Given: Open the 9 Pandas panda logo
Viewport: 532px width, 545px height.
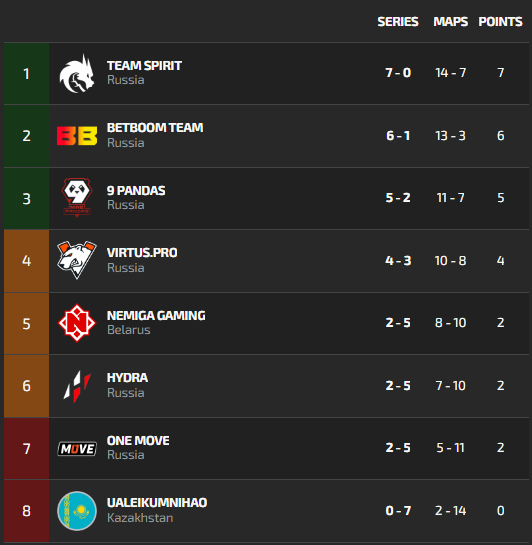Looking at the screenshot, I should (x=77, y=198).
